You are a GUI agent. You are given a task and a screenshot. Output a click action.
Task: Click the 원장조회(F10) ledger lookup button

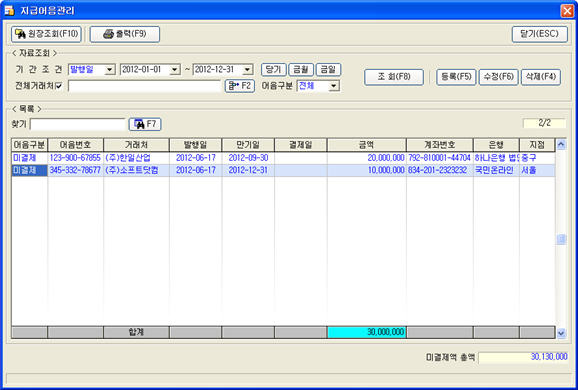46,34
